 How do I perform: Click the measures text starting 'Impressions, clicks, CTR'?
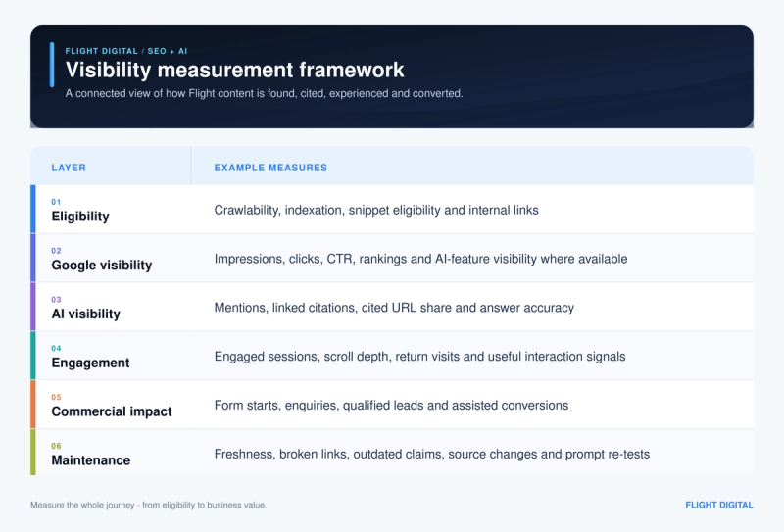[420, 259]
